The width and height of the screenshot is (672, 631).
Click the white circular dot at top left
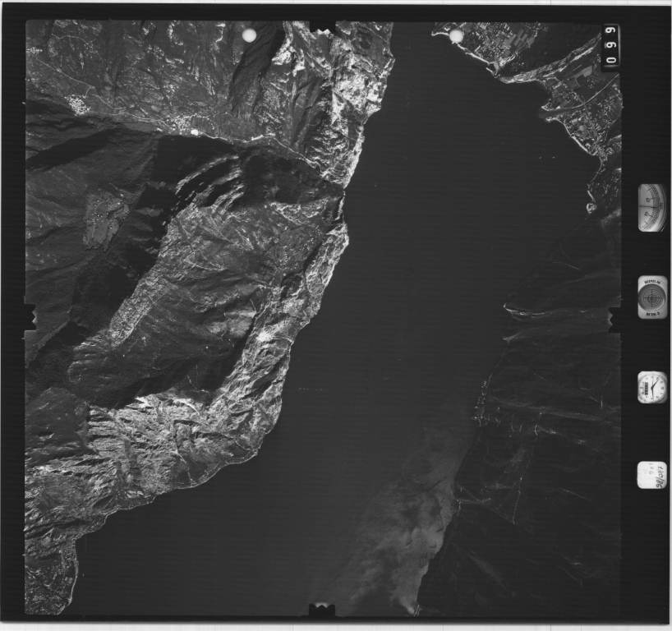coord(249,35)
